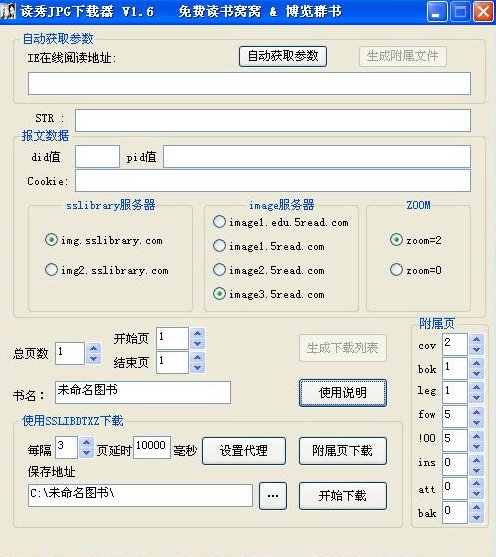Decrease 每隔 page interval down arrow

click(x=86, y=453)
